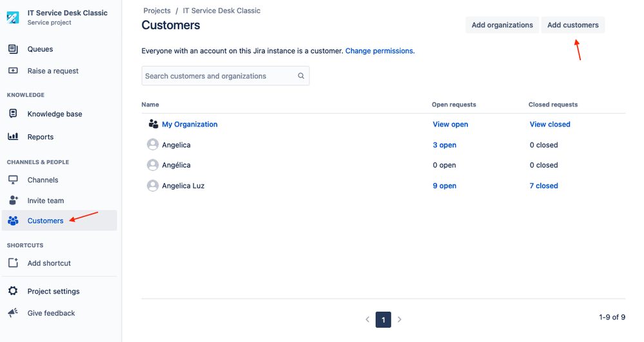
Task: Click View open for My Organization
Action: click(450, 124)
